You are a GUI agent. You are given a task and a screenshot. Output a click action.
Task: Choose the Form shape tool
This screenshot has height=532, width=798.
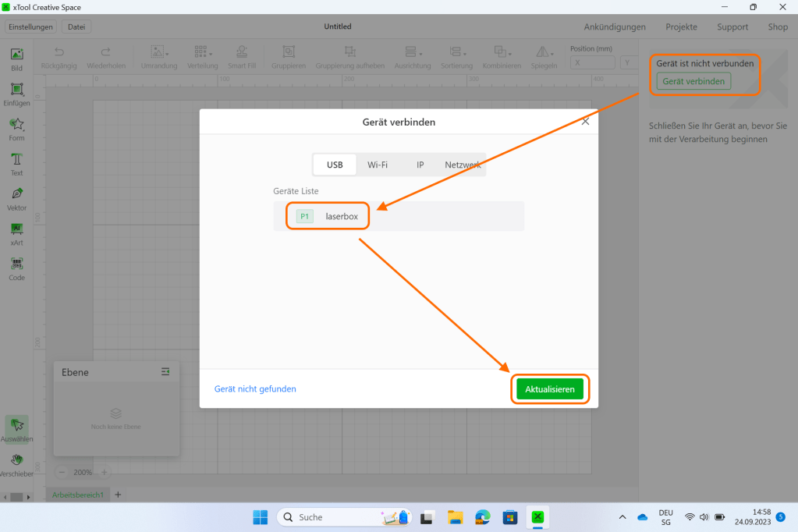[16, 129]
